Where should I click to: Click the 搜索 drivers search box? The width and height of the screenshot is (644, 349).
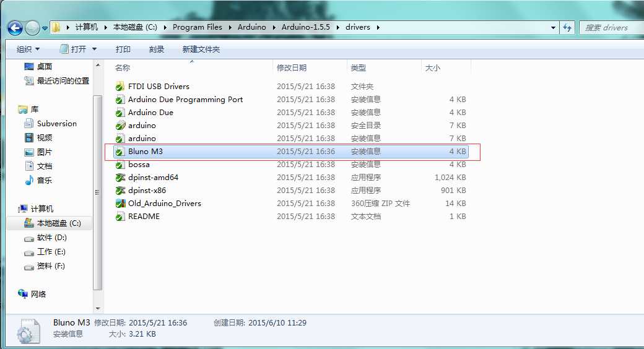coord(611,27)
